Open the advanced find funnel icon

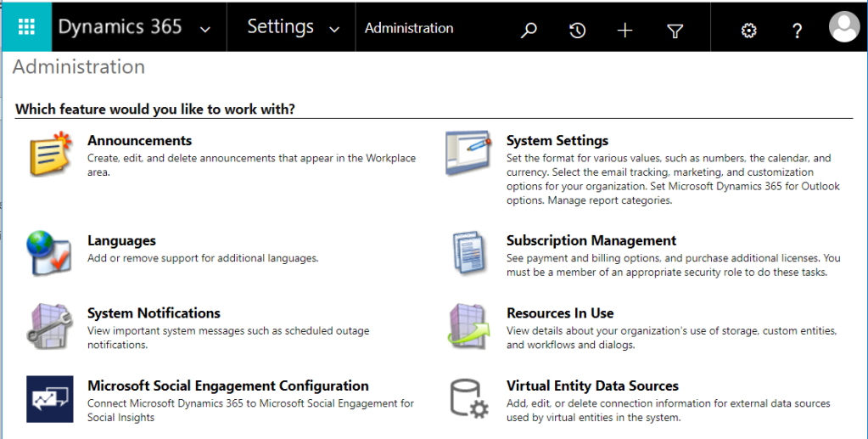[x=675, y=31]
